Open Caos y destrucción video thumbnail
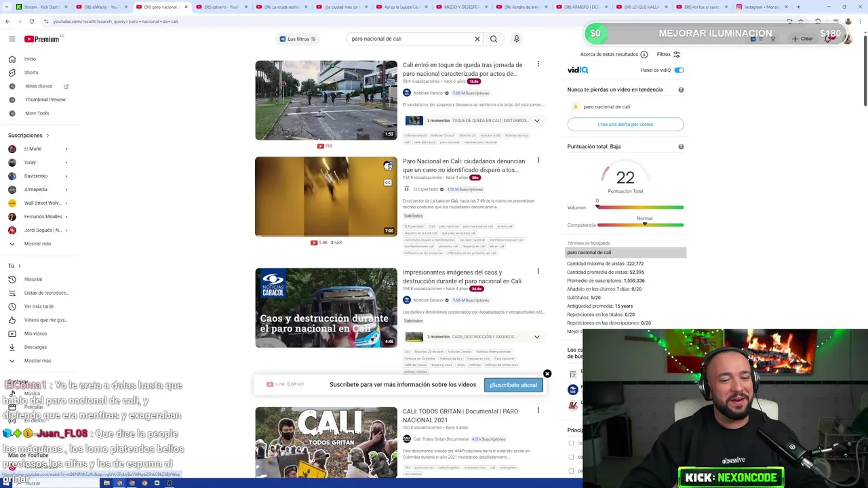The height and width of the screenshot is (488, 868). tap(326, 308)
